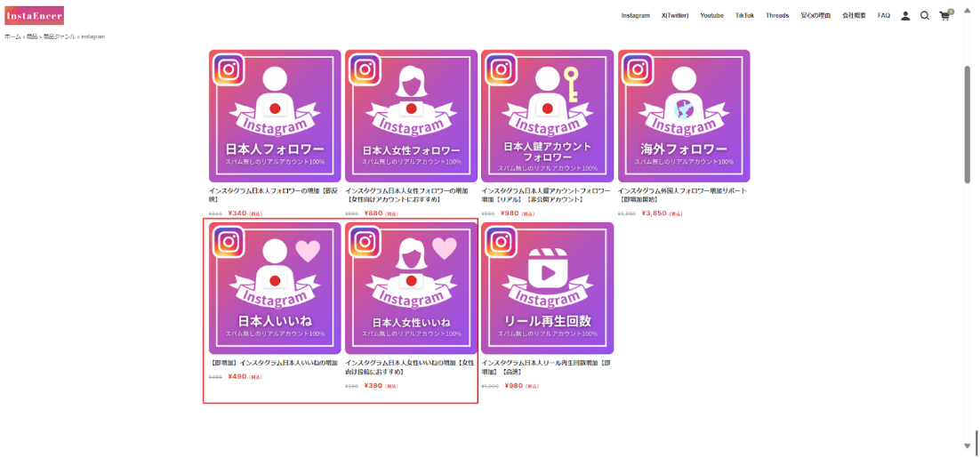Viewport: 980px width, 458px height.
Task: Open the Instagram menu item
Action: click(635, 16)
